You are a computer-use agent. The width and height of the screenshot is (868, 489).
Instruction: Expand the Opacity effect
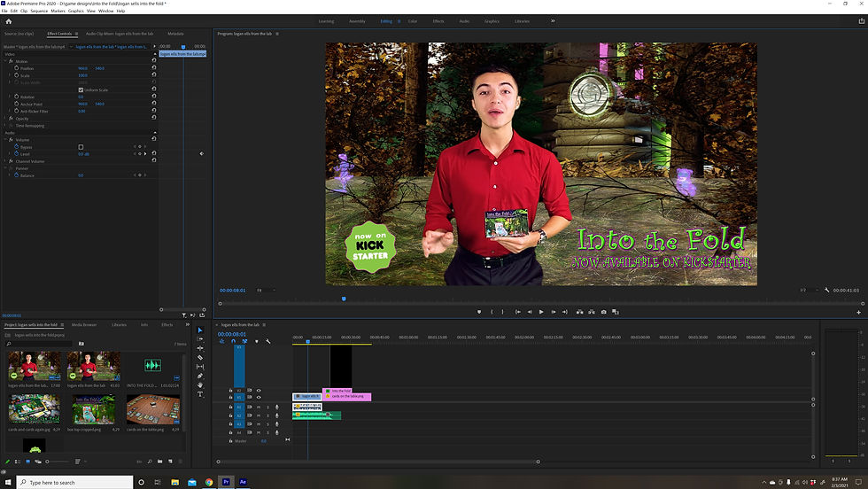coord(5,119)
